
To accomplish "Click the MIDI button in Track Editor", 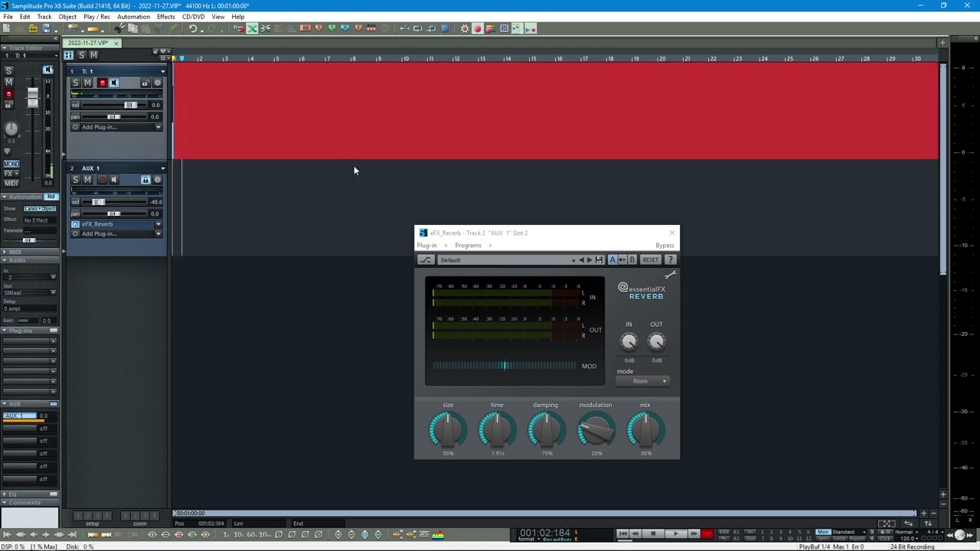I will point(11,184).
